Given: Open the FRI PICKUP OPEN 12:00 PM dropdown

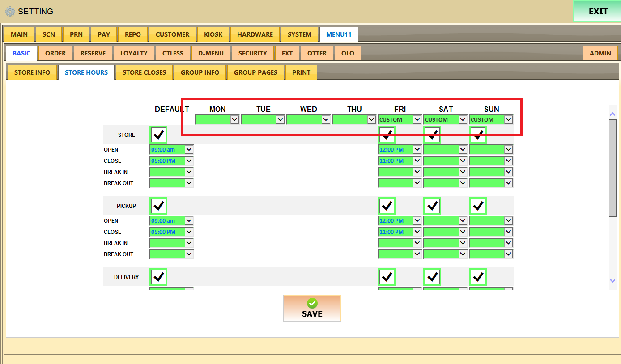Looking at the screenshot, I should point(400,220).
